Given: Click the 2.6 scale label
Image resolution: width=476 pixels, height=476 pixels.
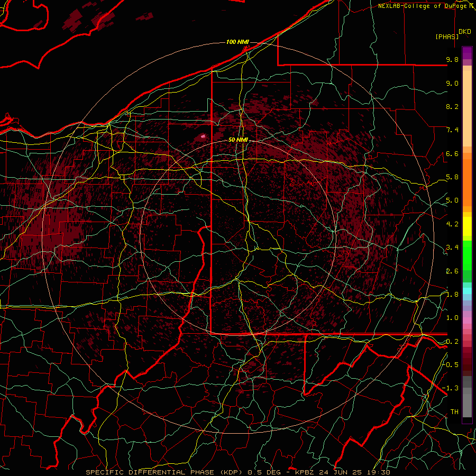Looking at the screenshot, I should click(x=452, y=271).
